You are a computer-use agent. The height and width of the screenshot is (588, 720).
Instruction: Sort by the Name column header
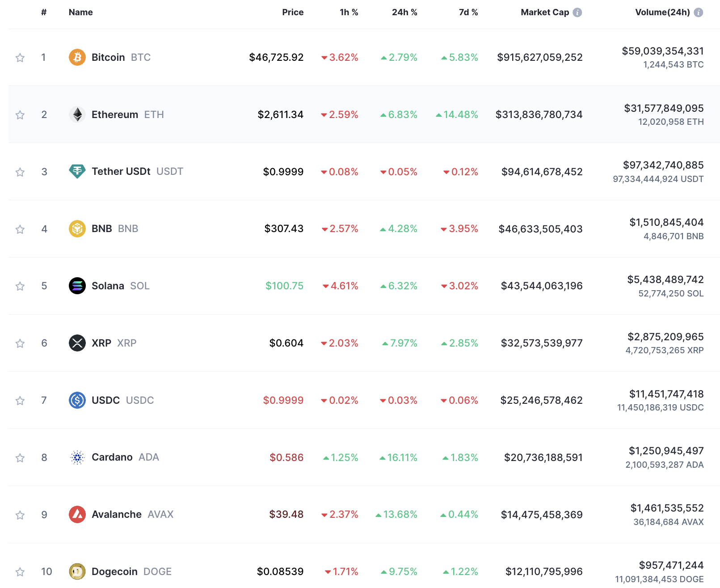pos(81,13)
